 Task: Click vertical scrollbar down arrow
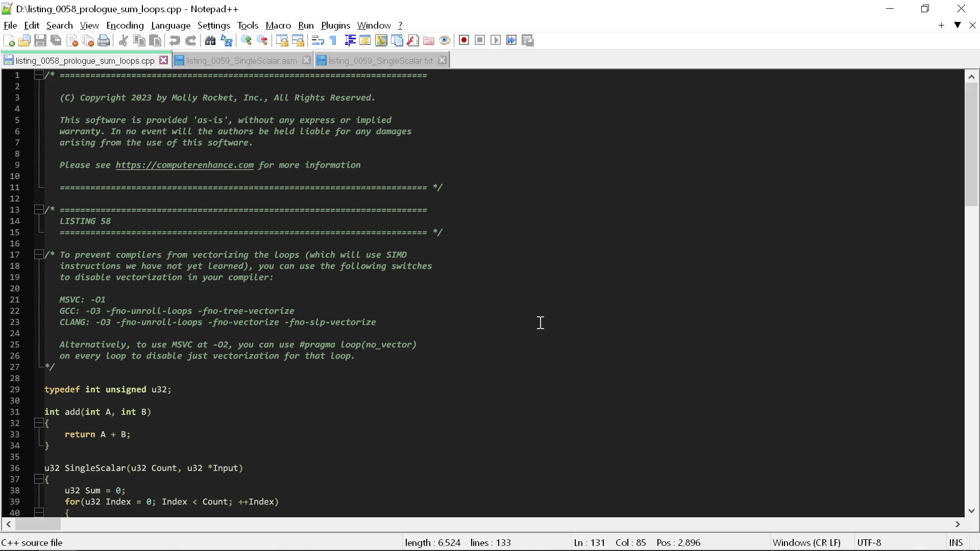971,511
